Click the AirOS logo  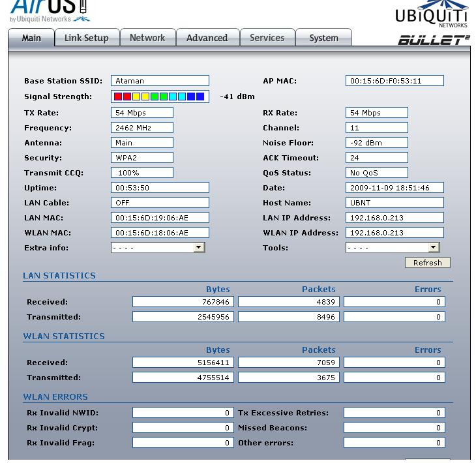click(x=50, y=11)
